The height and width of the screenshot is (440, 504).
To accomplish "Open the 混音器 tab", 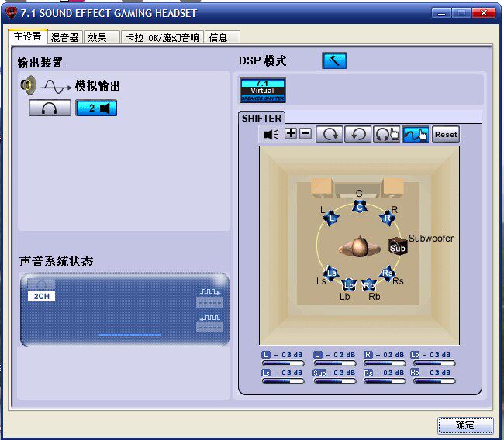I will (x=65, y=38).
